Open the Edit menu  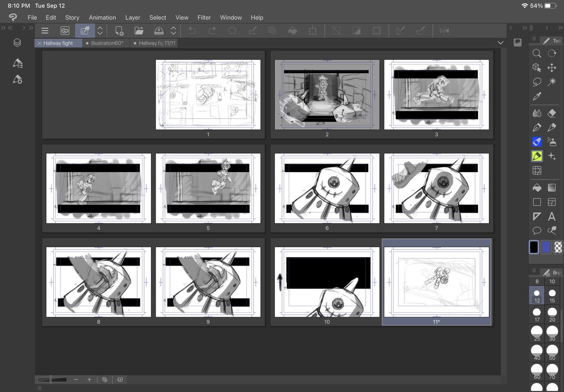pos(51,17)
